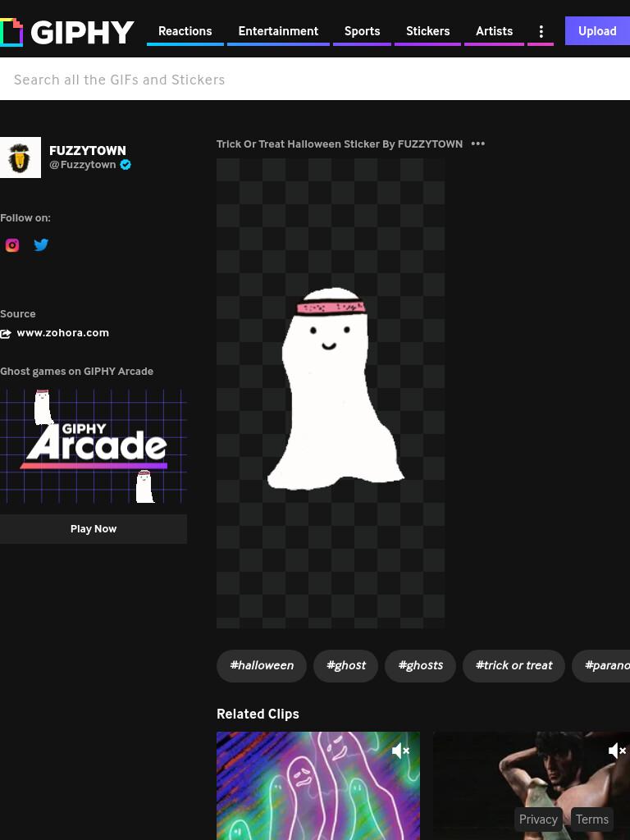Screen dimensions: 630x840
Task: Open the sticker title options ellipsis menu
Action: 478,144
